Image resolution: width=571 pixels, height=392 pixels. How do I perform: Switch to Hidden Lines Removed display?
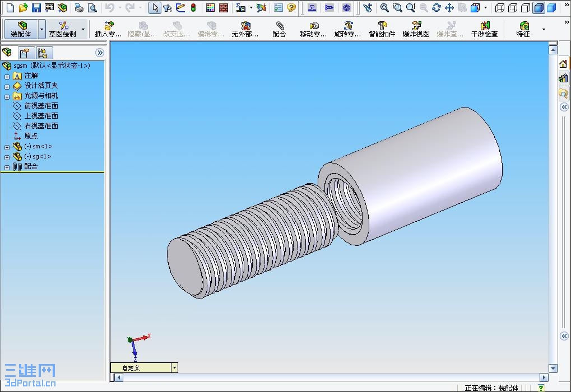click(526, 8)
